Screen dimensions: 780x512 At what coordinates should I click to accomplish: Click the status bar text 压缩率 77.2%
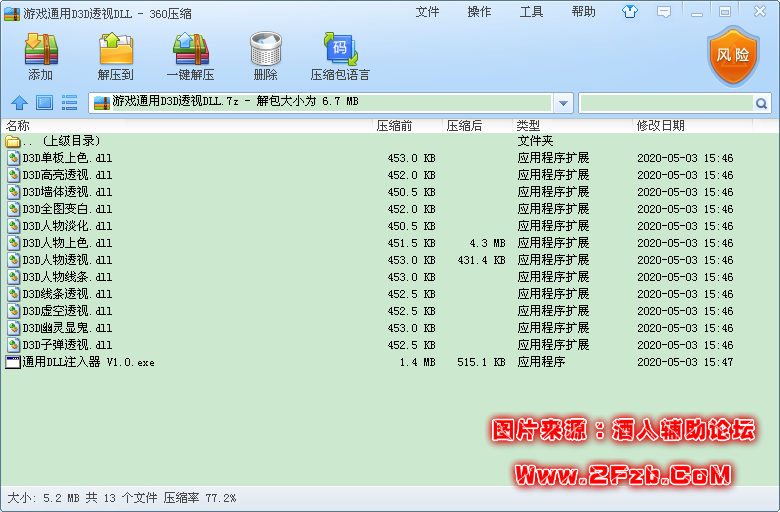pyautogui.click(x=200, y=498)
